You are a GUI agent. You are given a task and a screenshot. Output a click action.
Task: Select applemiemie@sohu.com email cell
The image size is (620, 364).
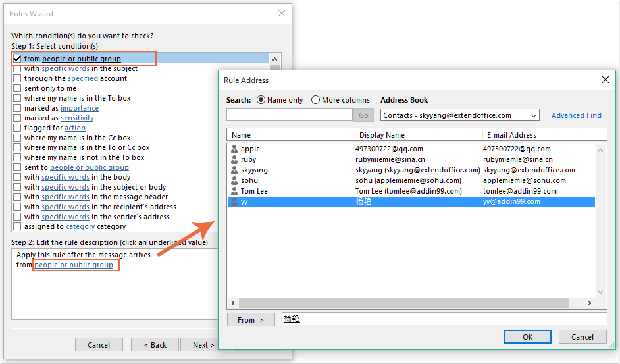pos(524,180)
